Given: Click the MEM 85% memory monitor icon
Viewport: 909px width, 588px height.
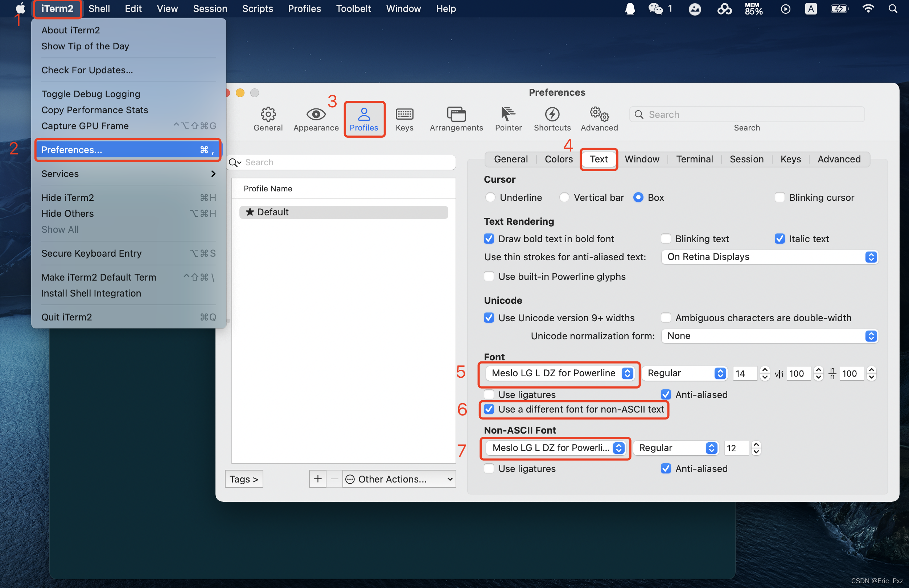Looking at the screenshot, I should click(x=753, y=8).
